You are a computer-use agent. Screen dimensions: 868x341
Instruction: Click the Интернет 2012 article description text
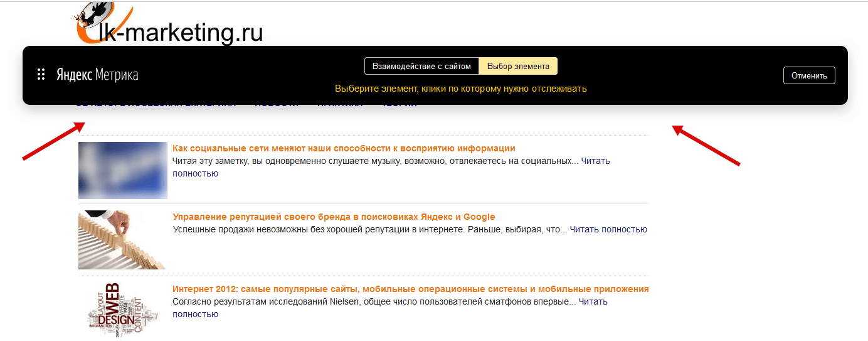tap(370, 301)
